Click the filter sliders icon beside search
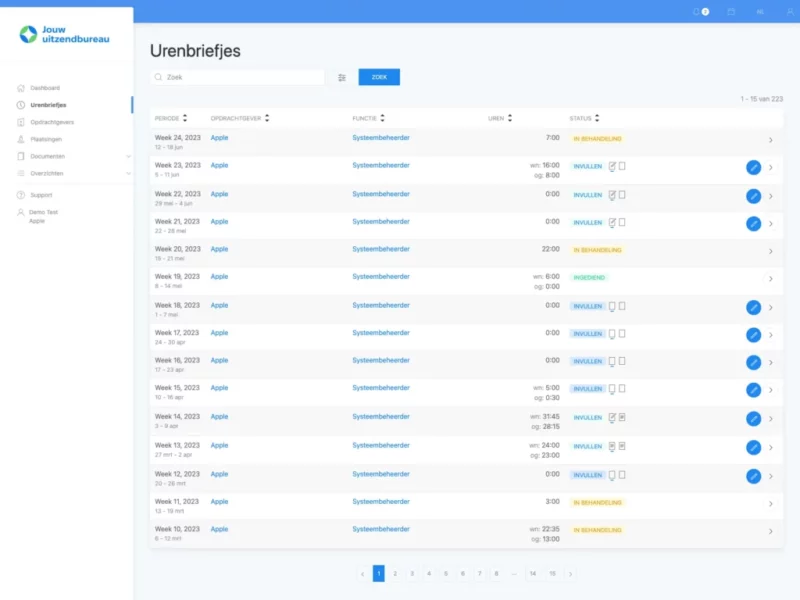 [x=342, y=77]
